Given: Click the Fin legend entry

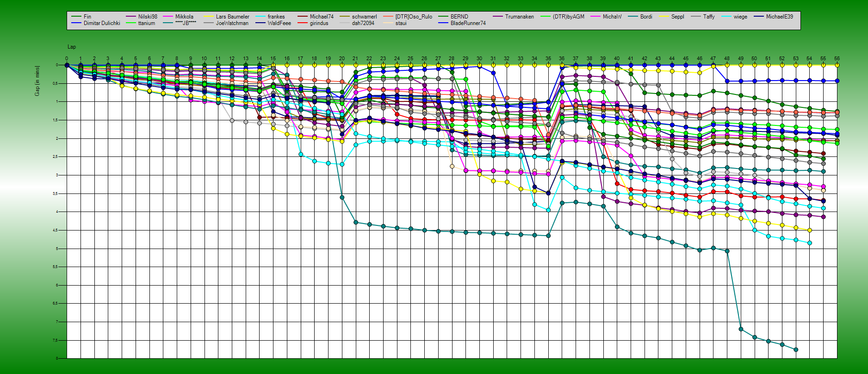Looking at the screenshot, I should click(87, 17).
